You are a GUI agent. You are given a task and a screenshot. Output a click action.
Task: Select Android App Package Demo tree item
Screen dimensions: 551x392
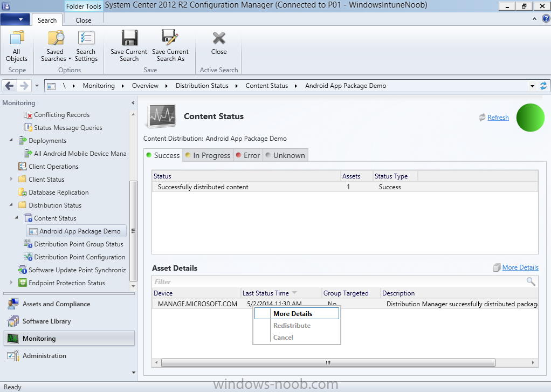point(76,231)
